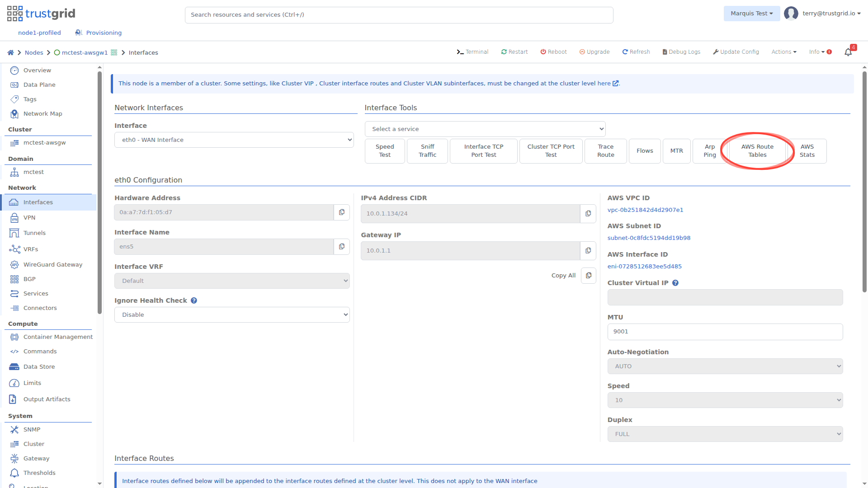Screen dimensions: 868x488
Task: Open the Ignore Health Check dropdown
Action: pyautogui.click(x=232, y=315)
